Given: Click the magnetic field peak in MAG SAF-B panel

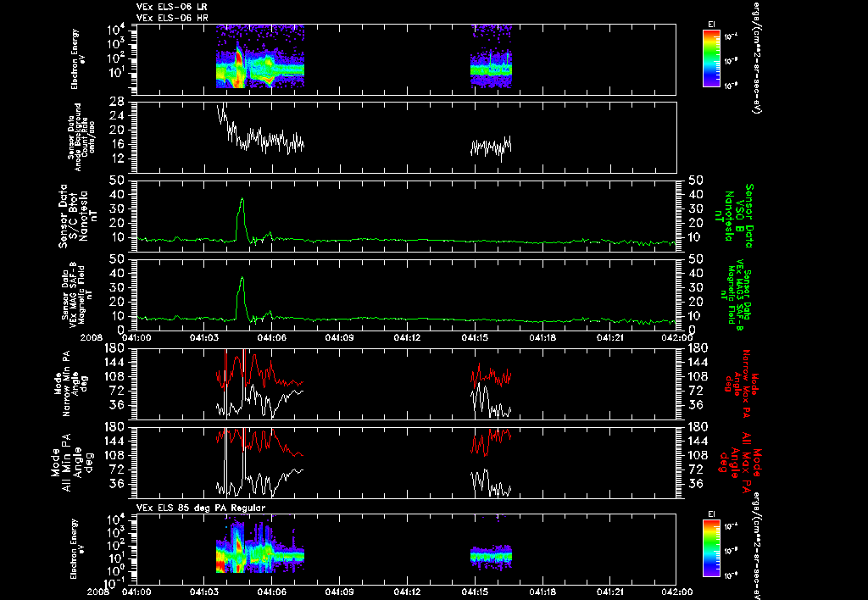Looking at the screenshot, I should 242,278.
